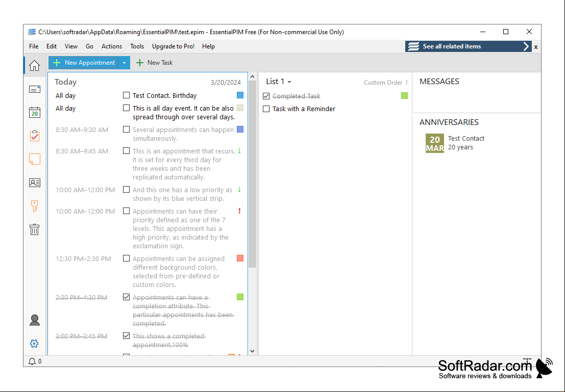Viewport: 565px width, 392px height.
Task: Click the red exclamation high priority mark
Action: coord(239,211)
